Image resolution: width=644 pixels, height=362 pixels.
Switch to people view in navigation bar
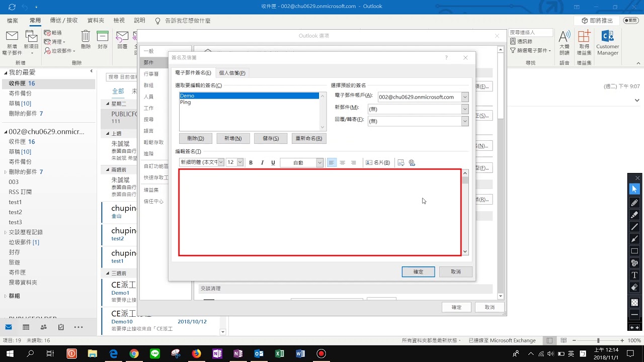[x=44, y=327]
